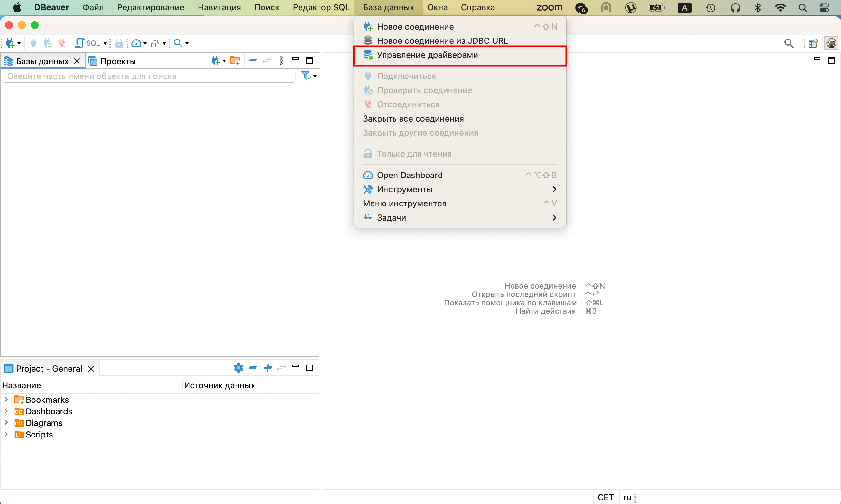Expand the Bookmarks folder
The height and width of the screenshot is (504, 841).
pyautogui.click(x=6, y=400)
